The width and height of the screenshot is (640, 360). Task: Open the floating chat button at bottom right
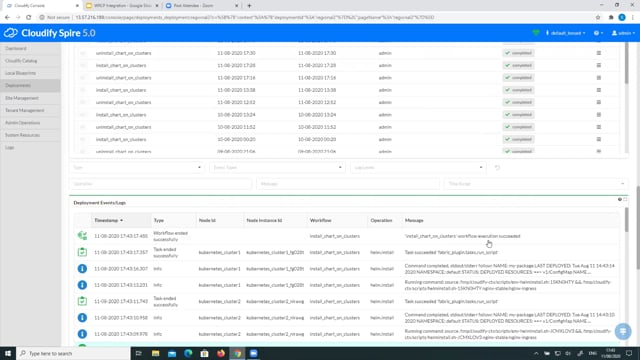point(623,331)
